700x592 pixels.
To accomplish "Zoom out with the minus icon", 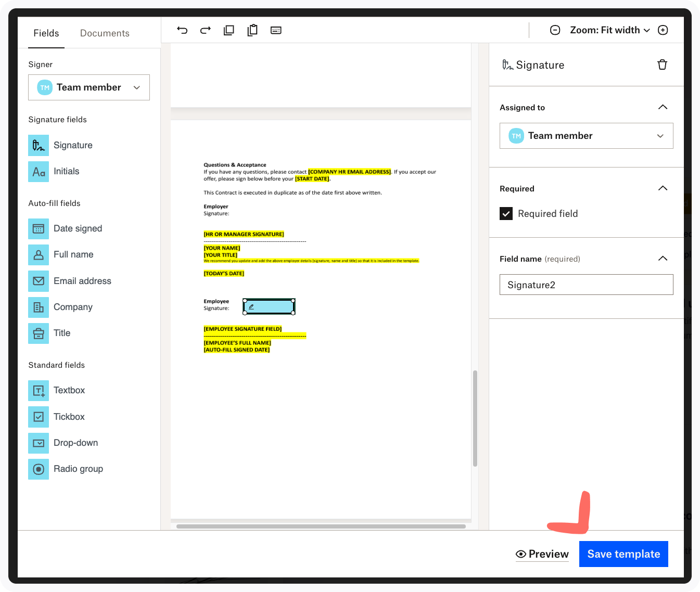I will click(555, 30).
